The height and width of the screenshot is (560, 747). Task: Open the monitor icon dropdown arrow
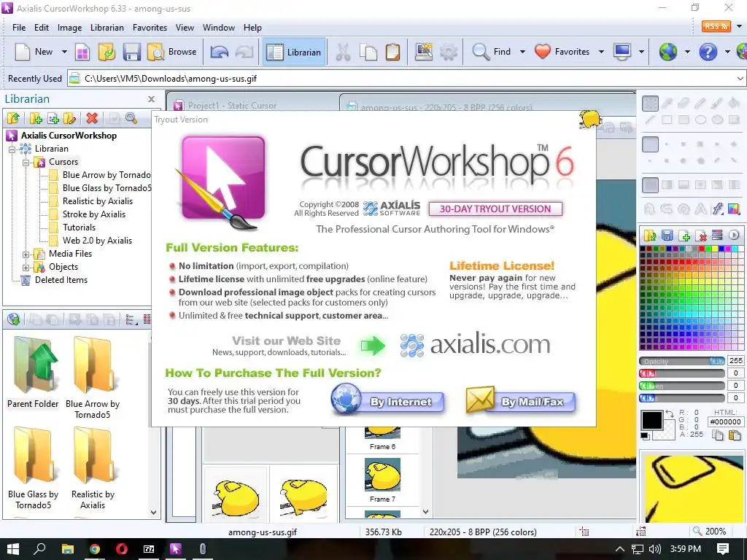tap(641, 52)
